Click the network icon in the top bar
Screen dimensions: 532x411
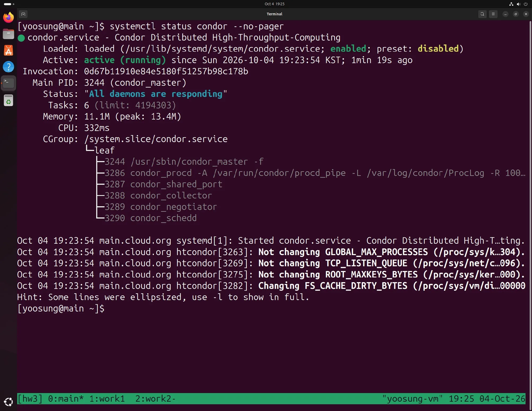pos(511,4)
